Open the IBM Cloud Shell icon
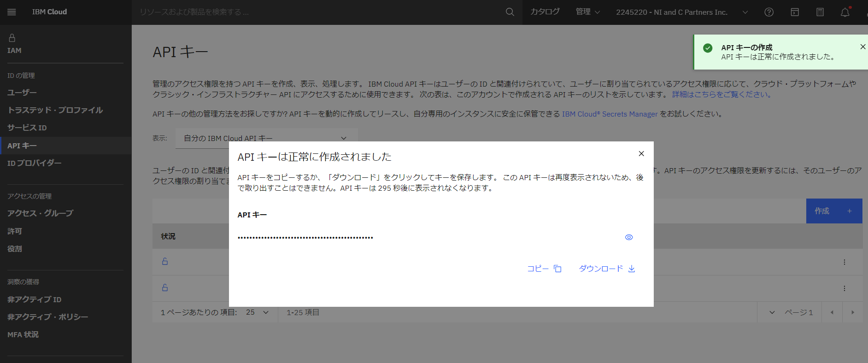 coord(795,12)
